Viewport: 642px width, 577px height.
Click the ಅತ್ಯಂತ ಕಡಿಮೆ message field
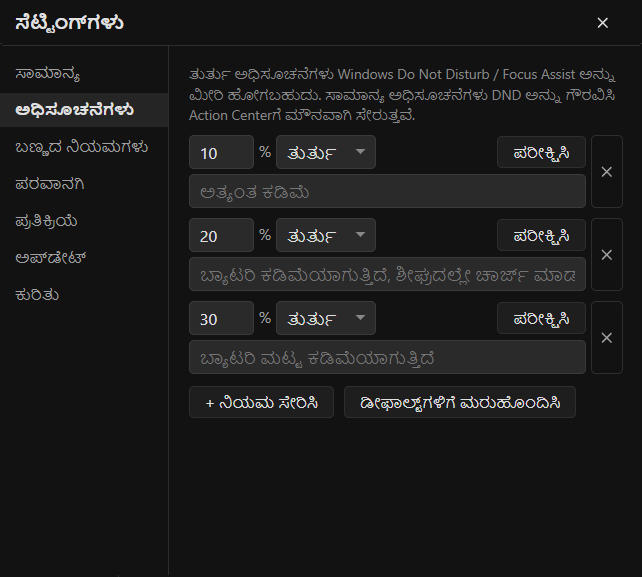click(x=387, y=191)
